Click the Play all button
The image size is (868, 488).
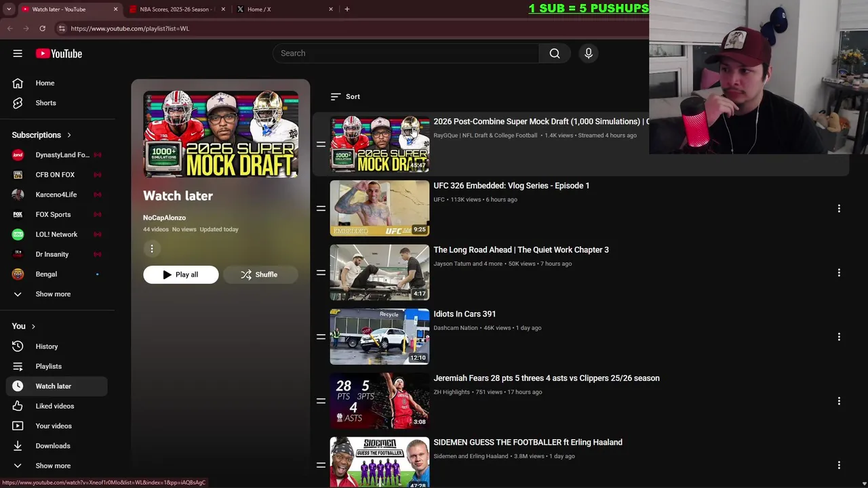pyautogui.click(x=181, y=274)
